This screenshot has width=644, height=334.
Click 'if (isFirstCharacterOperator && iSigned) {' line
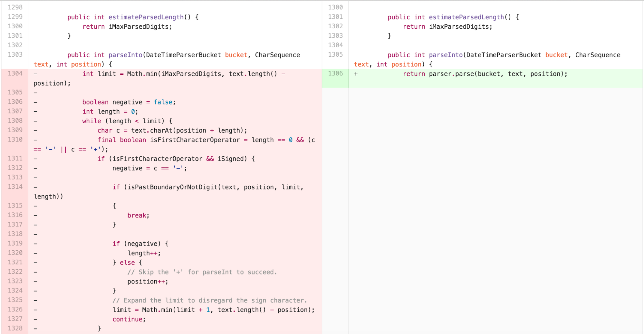point(176,159)
